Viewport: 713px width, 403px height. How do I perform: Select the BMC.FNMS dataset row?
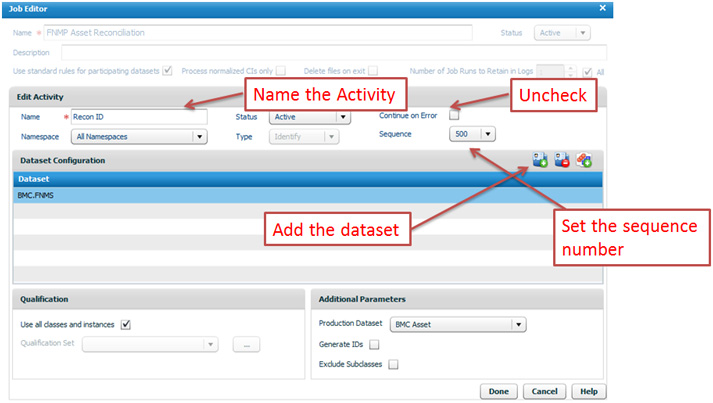point(300,196)
